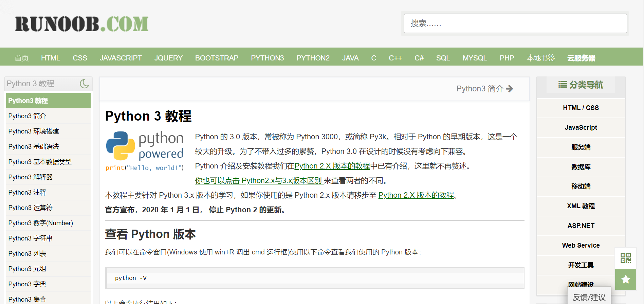This screenshot has width=644, height=304.
Task: Select Python3 元组 in sidebar
Action: click(48, 269)
